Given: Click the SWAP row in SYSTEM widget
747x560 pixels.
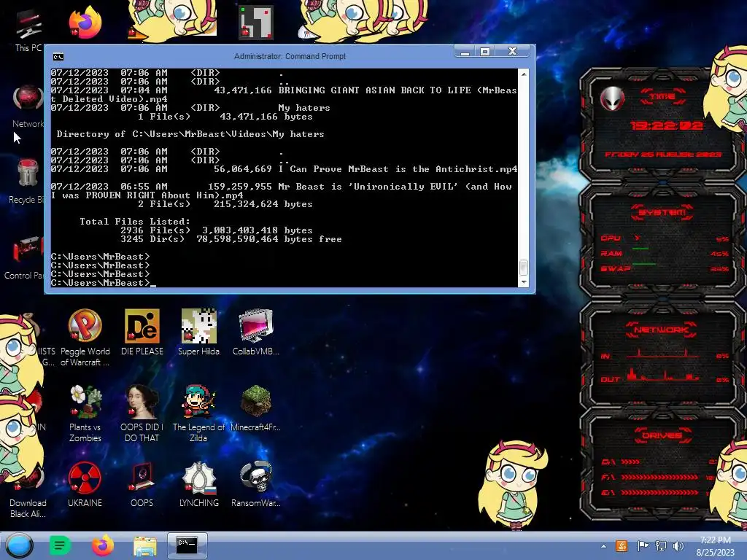Looking at the screenshot, I should [x=664, y=268].
